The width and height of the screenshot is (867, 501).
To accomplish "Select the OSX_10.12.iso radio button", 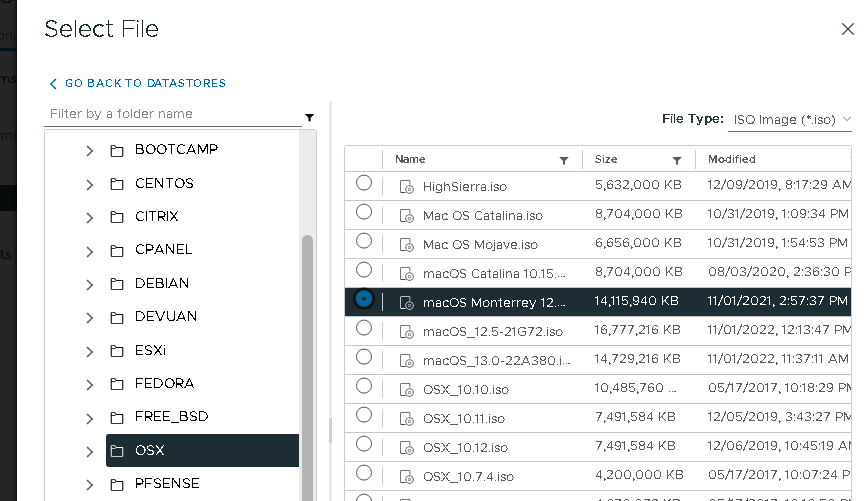I will click(x=364, y=444).
